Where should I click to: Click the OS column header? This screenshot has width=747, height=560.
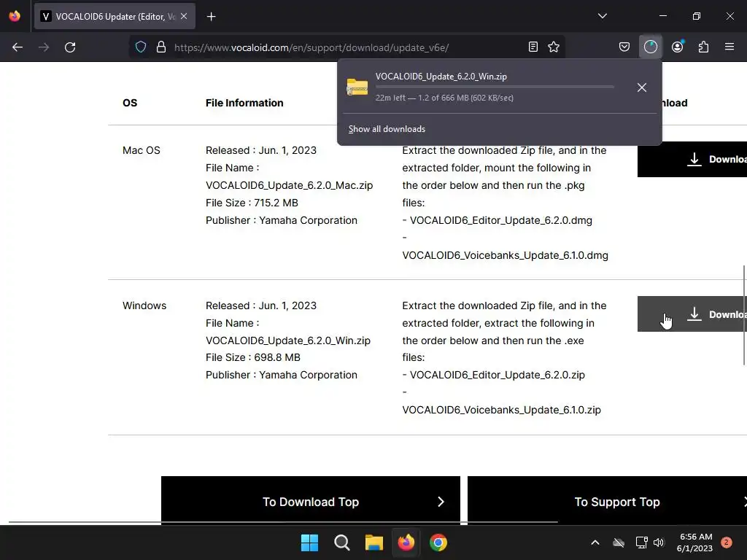pyautogui.click(x=130, y=103)
